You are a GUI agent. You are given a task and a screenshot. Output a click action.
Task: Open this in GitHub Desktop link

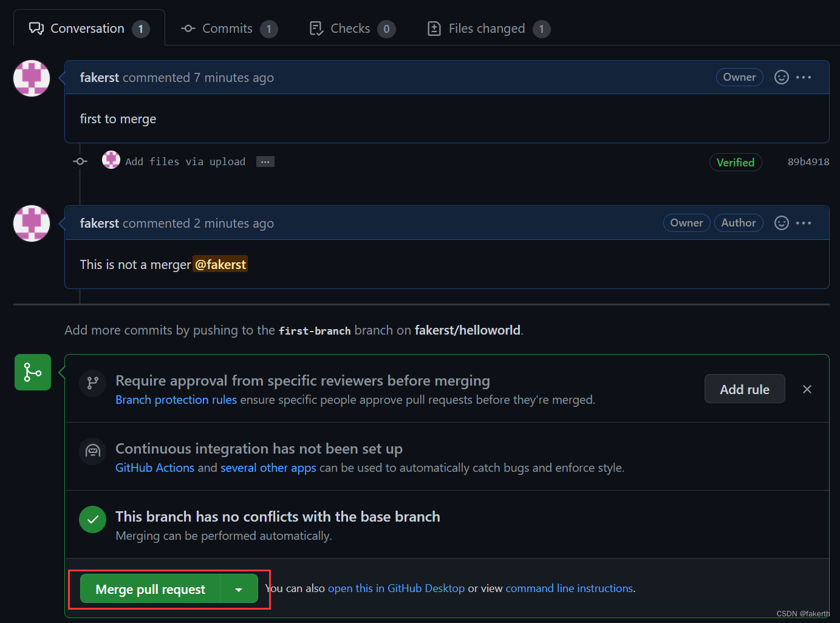[396, 588]
